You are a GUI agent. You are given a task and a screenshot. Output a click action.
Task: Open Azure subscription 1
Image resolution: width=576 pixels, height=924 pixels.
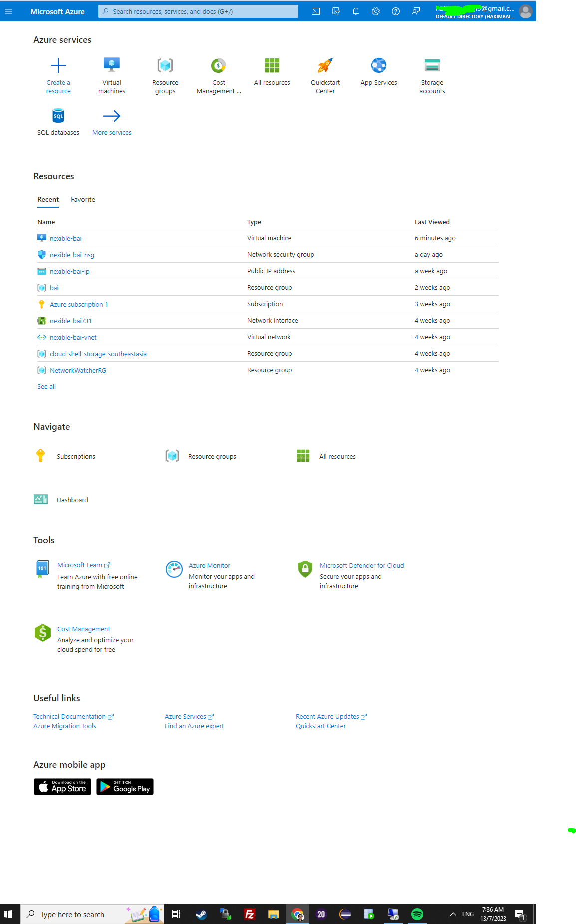[79, 304]
